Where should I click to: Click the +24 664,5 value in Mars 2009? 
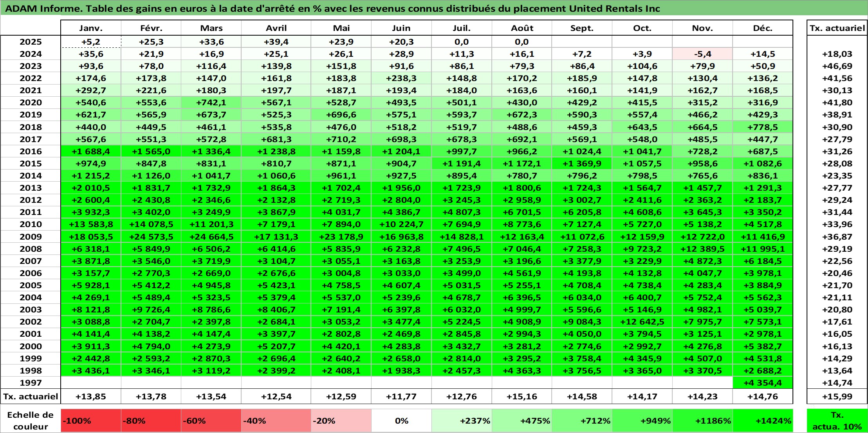[x=211, y=236]
